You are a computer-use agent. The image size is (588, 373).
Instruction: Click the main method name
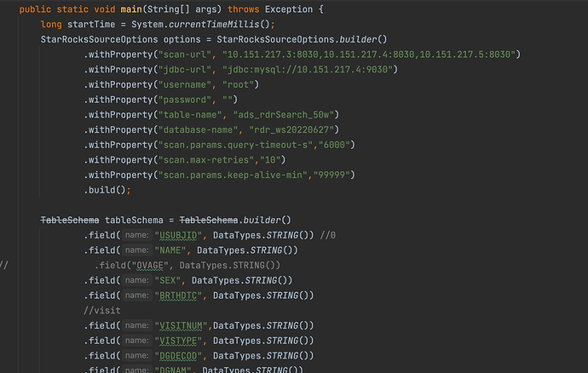131,9
